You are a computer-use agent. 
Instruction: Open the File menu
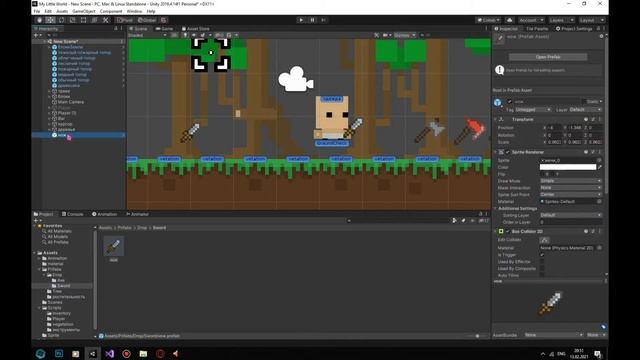37,11
